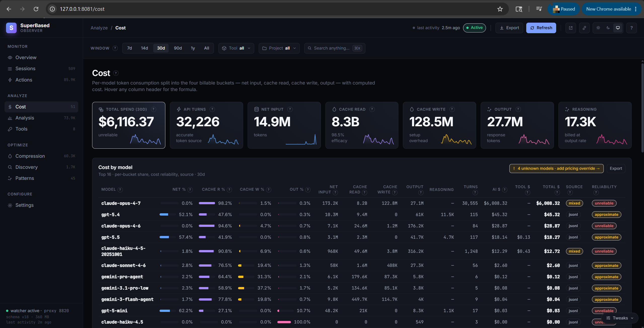The image size is (644, 328).
Task: Click the claude-opus-4-7 cache read bar
Action: 207,203
